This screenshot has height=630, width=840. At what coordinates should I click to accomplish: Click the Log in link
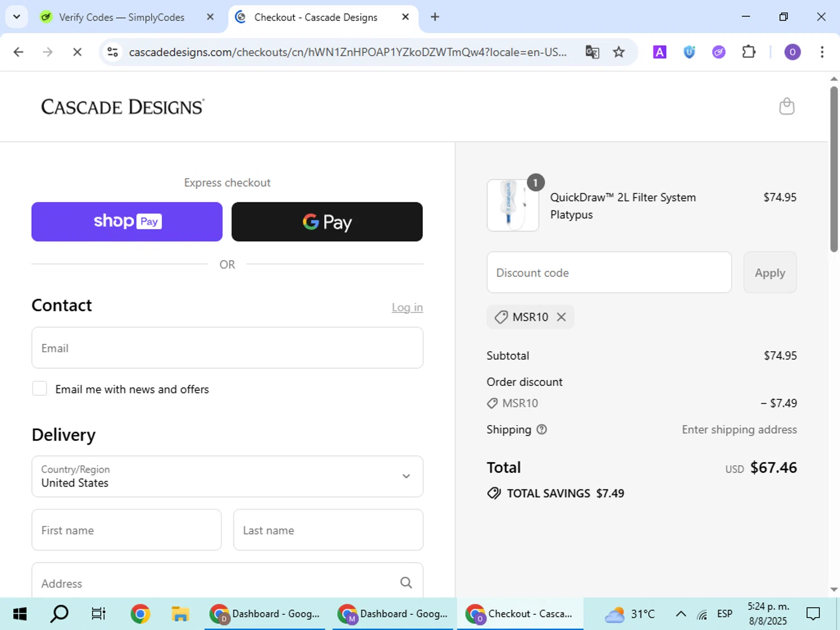[407, 307]
